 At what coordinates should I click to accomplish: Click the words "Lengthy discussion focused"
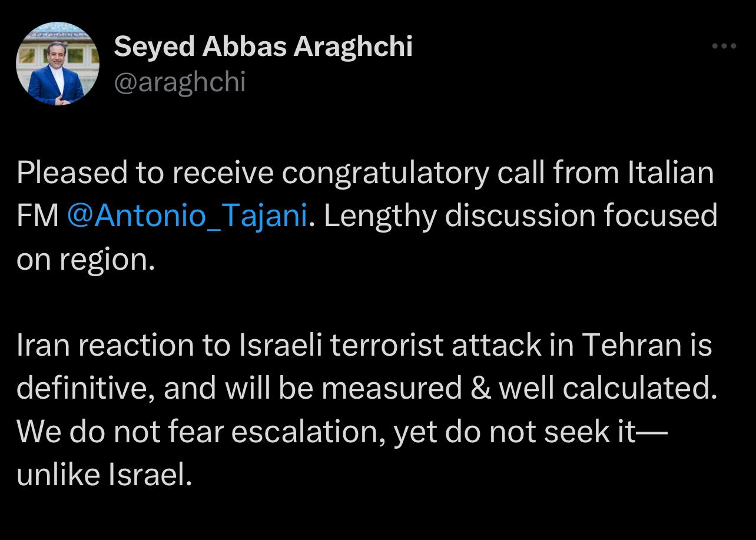click(520, 216)
